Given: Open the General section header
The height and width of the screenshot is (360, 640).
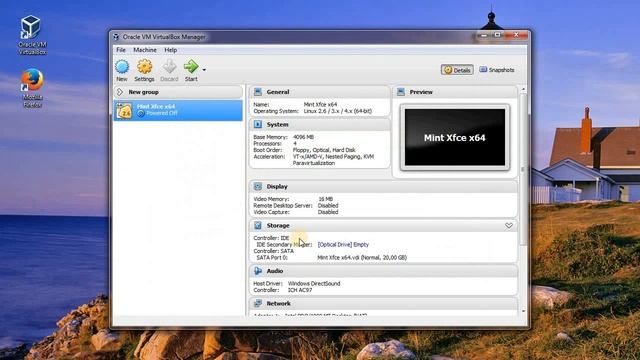Looking at the screenshot, I should [320, 92].
